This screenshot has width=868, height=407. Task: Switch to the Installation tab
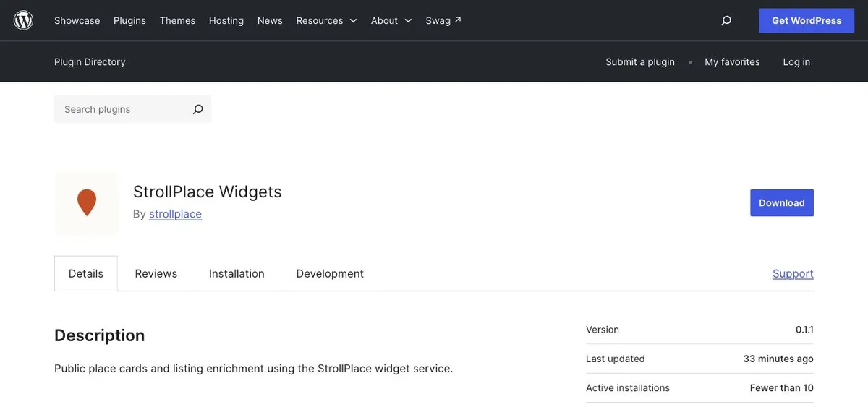click(x=237, y=273)
